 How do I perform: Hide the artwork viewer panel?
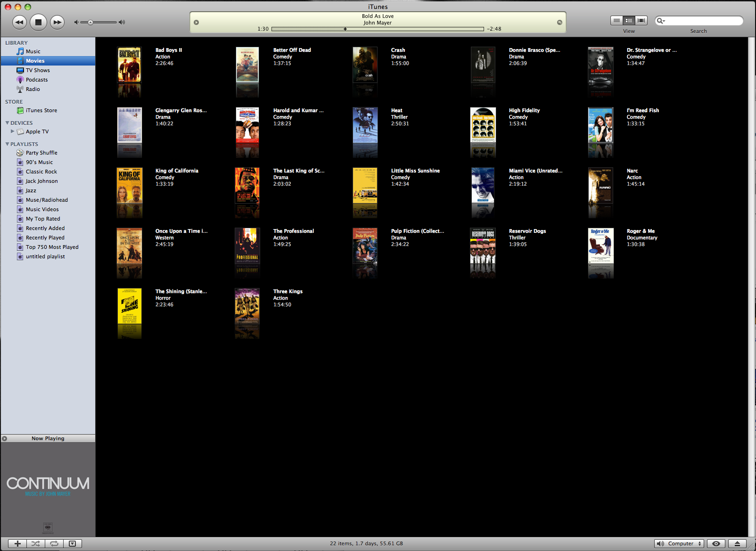tap(73, 543)
